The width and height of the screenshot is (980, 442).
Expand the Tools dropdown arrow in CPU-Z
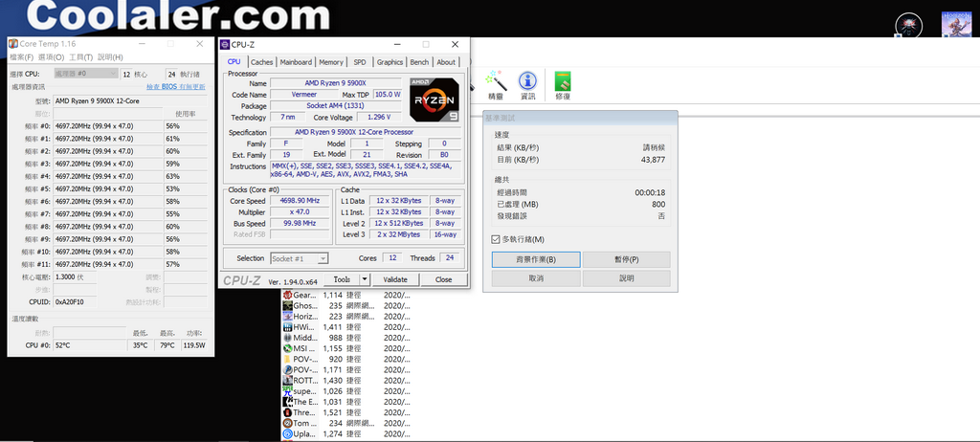365,279
